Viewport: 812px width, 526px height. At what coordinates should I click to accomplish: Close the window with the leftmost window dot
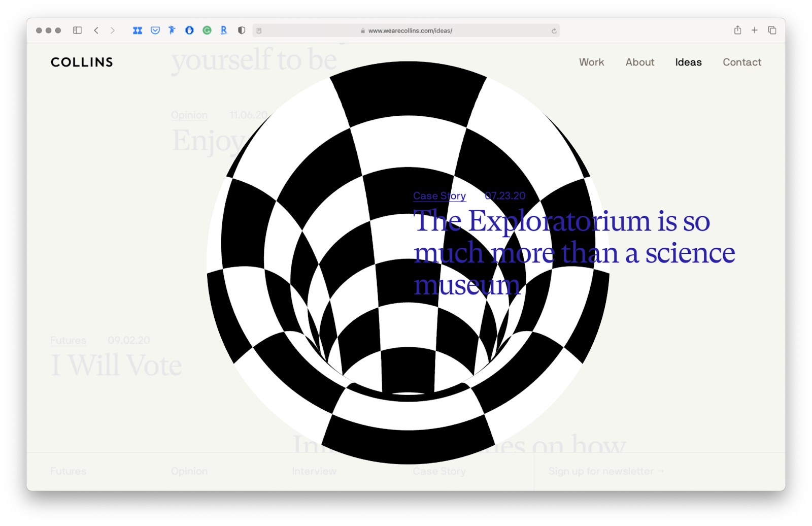(x=39, y=30)
